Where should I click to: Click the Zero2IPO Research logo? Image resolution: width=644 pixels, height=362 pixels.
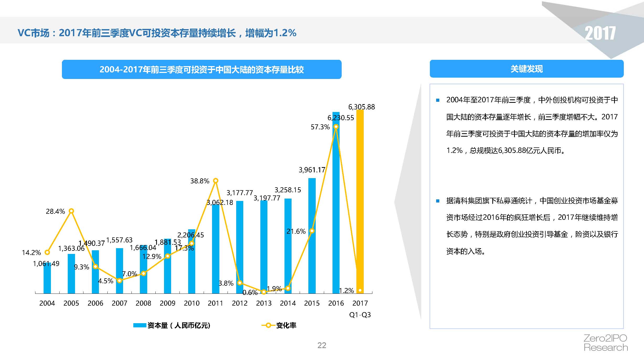pos(605,343)
